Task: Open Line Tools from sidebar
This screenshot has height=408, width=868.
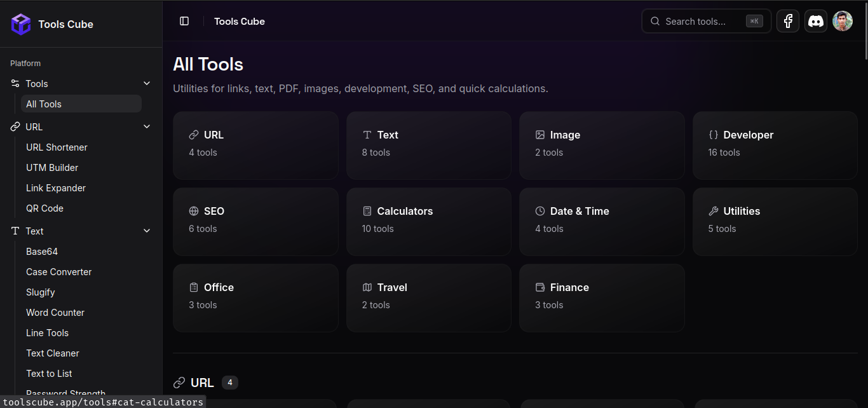Action: pyautogui.click(x=81, y=332)
